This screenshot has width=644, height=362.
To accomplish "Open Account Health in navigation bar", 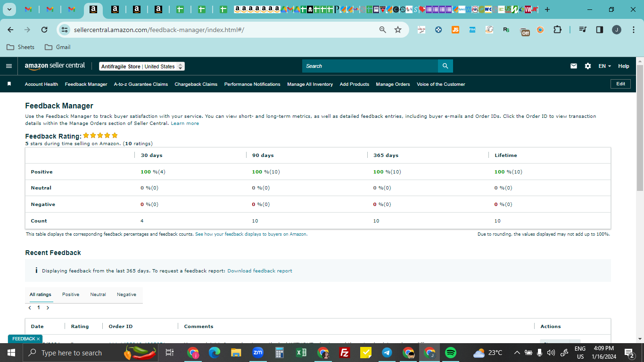I will coord(41,84).
